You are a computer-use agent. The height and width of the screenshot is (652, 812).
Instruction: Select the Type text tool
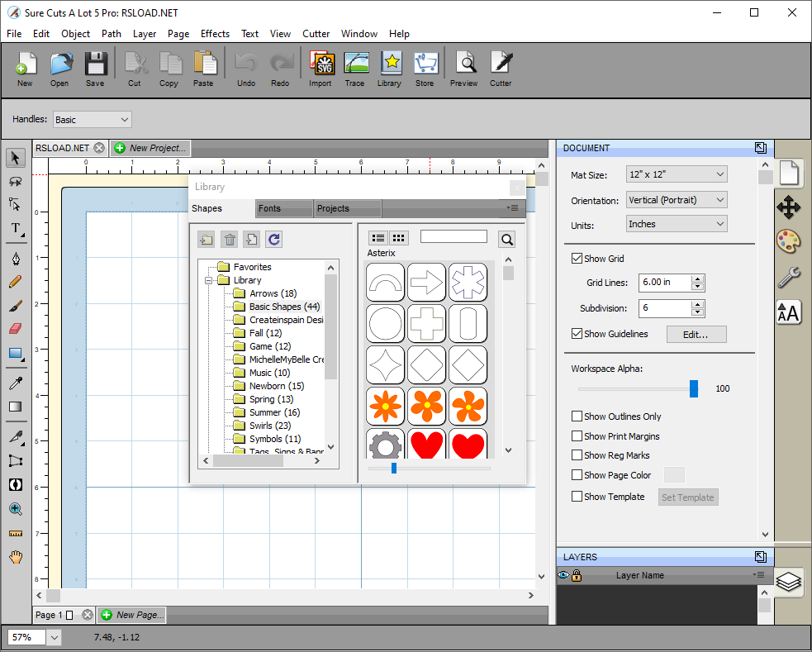15,228
